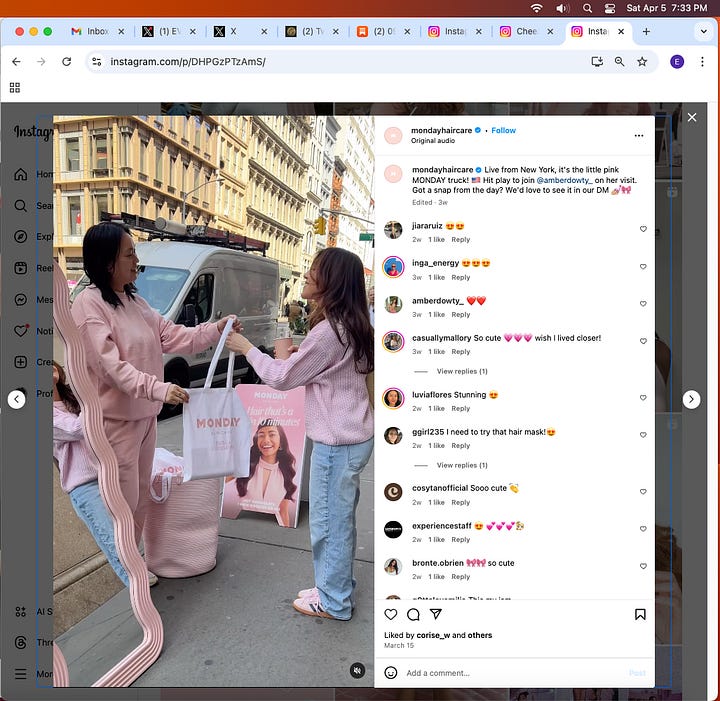720x701 pixels.
Task: Like inga_energy's comment
Action: [x=643, y=267]
